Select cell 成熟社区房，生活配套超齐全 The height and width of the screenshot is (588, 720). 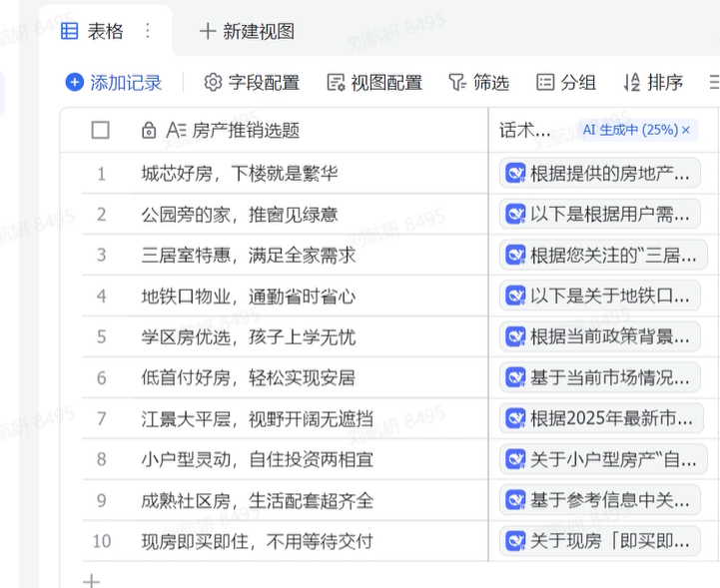258,500
